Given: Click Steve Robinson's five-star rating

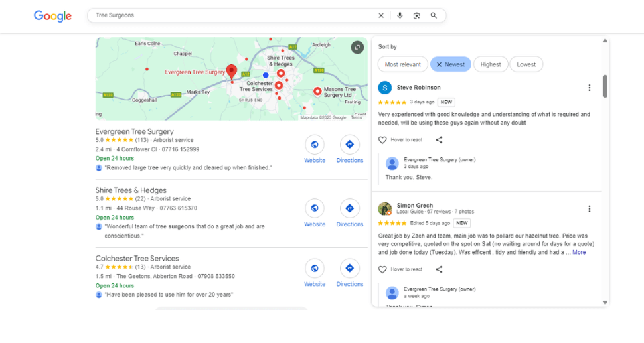Looking at the screenshot, I should coord(392,102).
